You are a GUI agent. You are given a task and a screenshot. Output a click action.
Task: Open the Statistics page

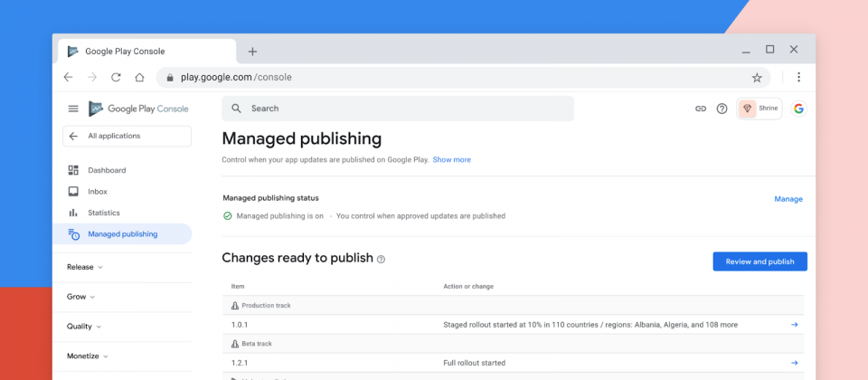coord(103,213)
